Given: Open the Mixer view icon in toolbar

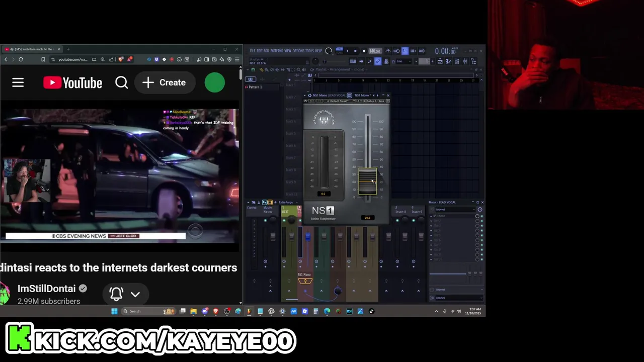Looking at the screenshot, I should click(x=465, y=61).
